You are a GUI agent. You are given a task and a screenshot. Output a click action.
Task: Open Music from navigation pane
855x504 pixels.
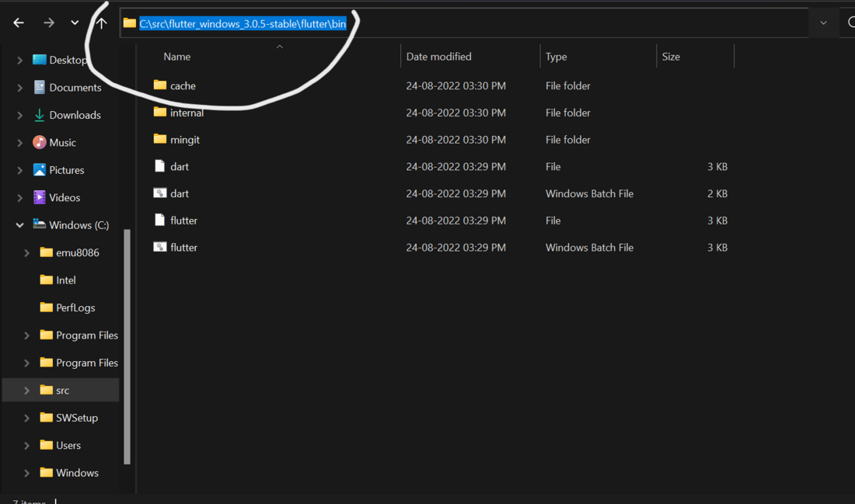pyautogui.click(x=62, y=142)
